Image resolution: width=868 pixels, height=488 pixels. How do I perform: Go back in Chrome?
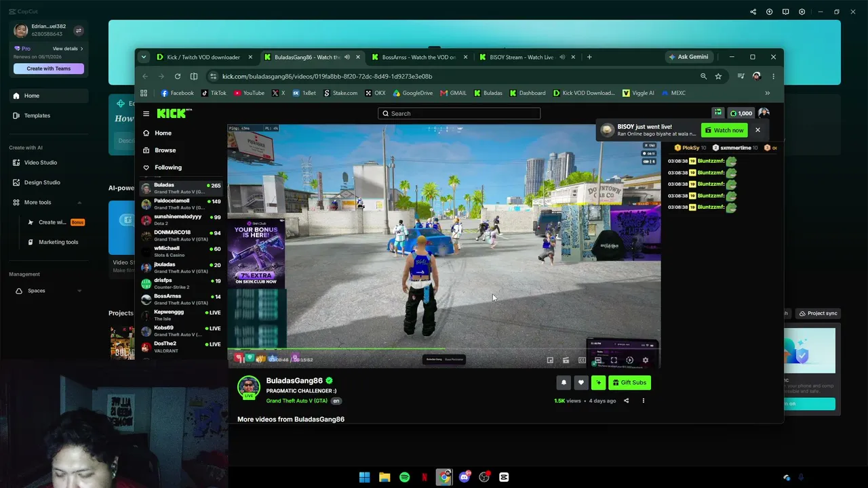point(145,77)
